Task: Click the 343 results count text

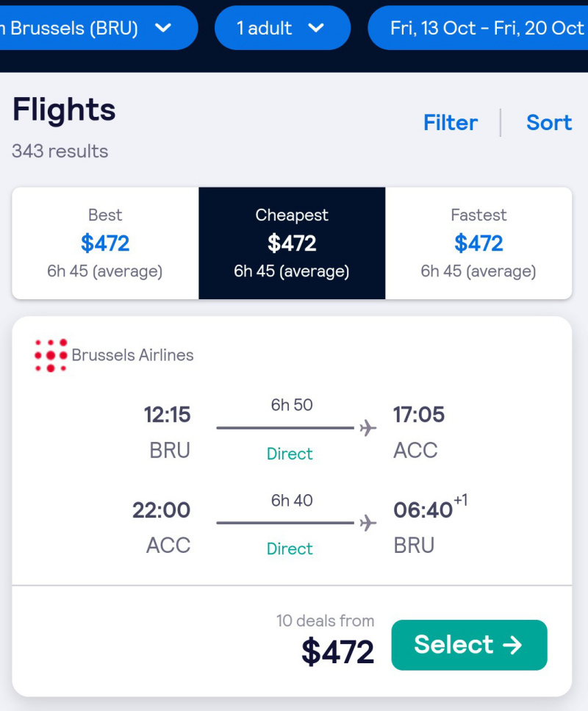Action: (x=60, y=151)
